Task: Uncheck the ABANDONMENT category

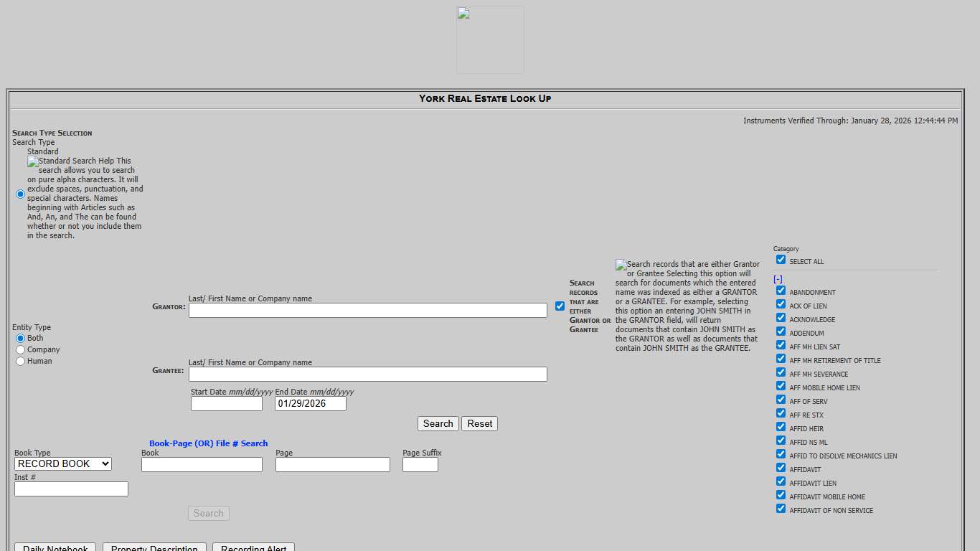Action: pos(781,290)
